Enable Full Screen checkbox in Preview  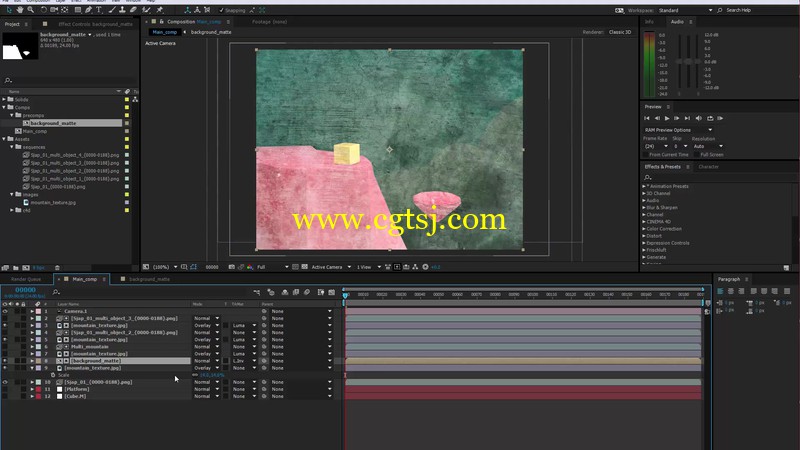tap(696, 155)
